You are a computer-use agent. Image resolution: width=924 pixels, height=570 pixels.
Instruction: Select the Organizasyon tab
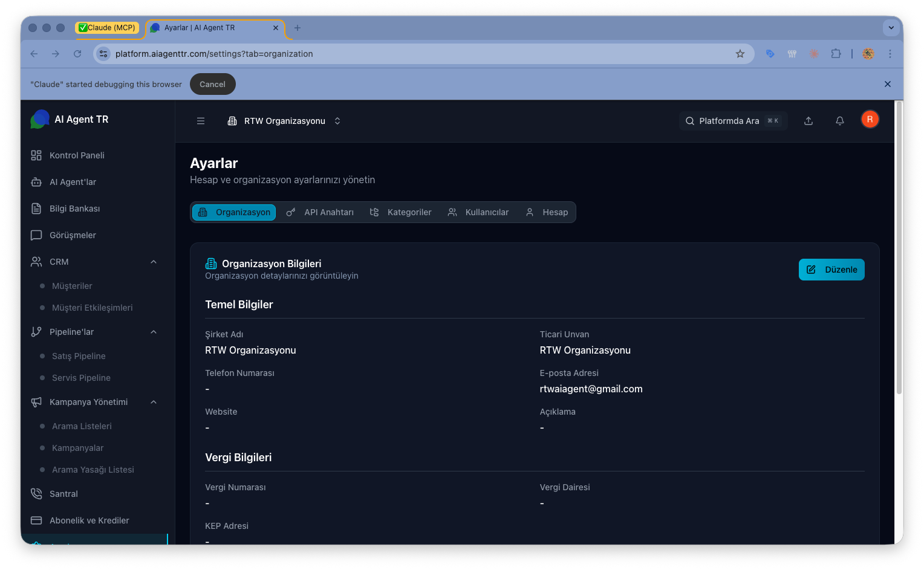tap(234, 212)
